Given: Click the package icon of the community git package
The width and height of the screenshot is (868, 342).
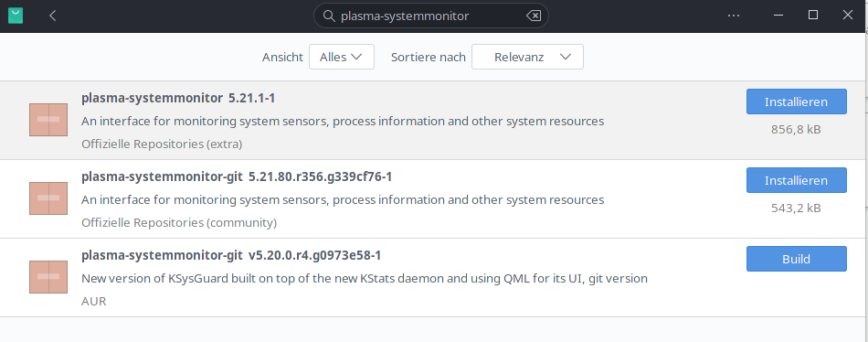Looking at the screenshot, I should (48, 198).
